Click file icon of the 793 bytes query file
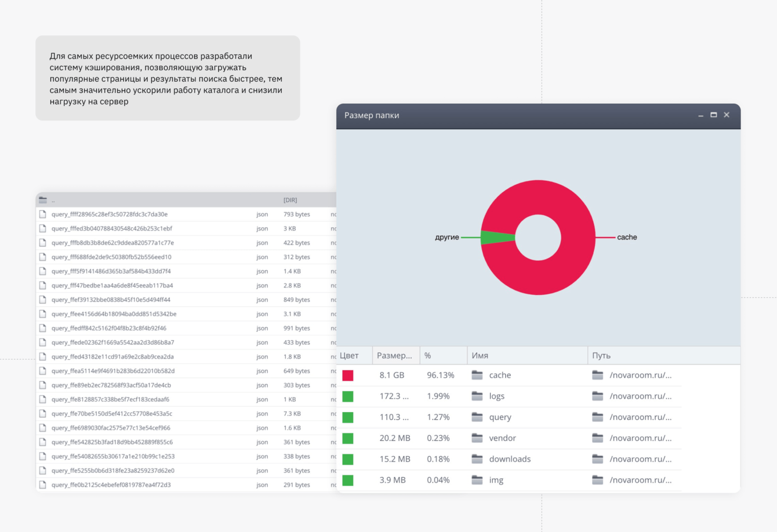The image size is (777, 532). point(42,214)
